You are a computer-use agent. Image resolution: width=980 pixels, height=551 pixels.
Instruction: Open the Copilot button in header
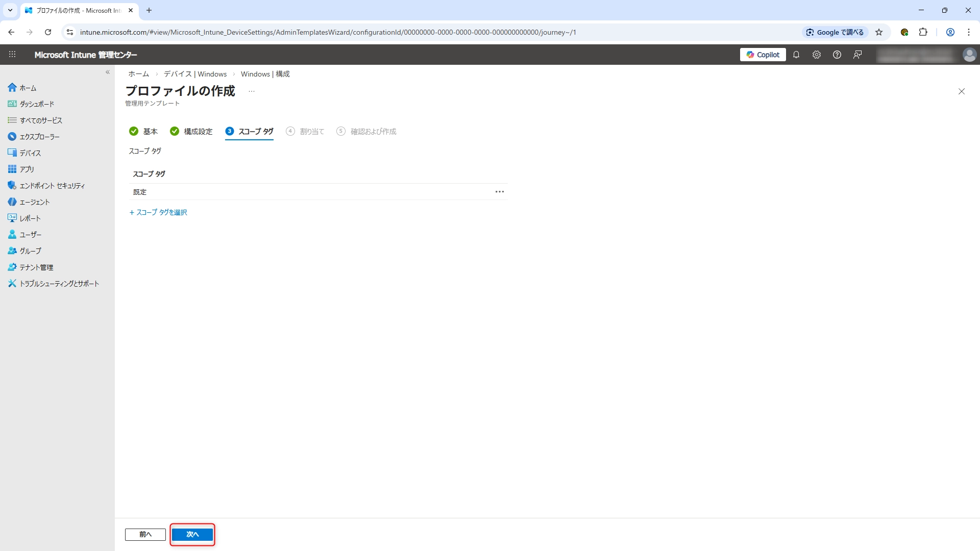tap(763, 55)
